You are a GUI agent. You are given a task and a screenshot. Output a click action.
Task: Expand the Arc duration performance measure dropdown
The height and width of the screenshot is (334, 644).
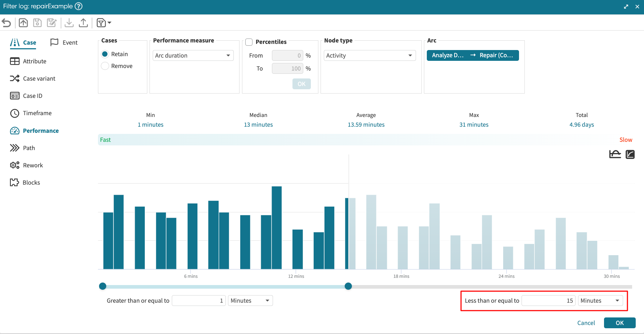click(193, 55)
